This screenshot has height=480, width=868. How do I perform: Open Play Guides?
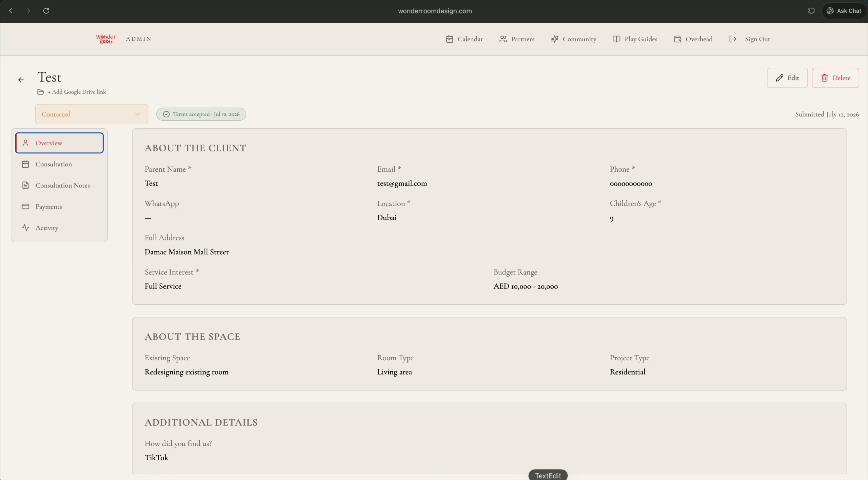[635, 39]
